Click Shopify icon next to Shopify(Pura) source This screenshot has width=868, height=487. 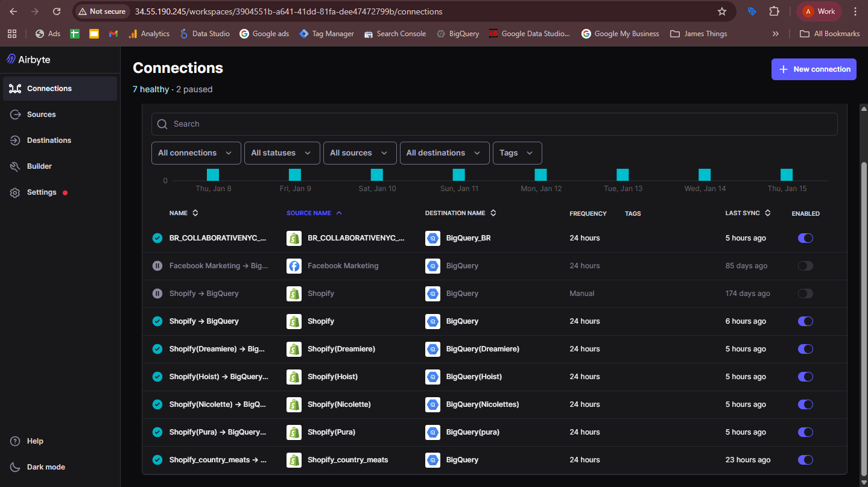pos(294,432)
